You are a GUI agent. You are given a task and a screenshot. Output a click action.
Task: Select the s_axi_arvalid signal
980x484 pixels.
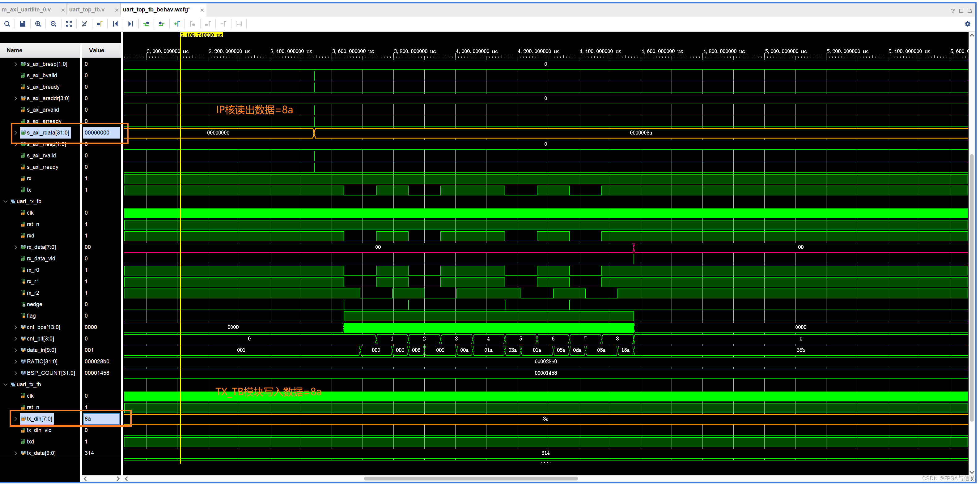tap(43, 110)
